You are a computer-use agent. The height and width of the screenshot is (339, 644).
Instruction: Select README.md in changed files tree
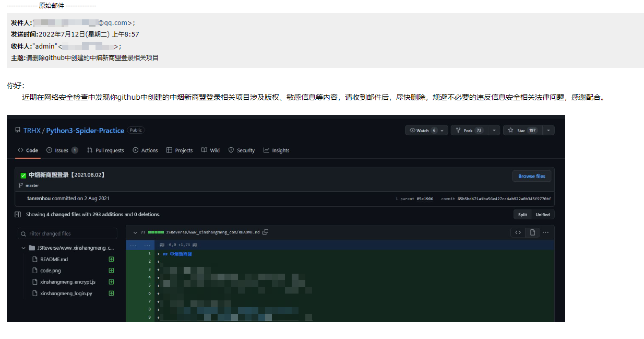(54, 260)
